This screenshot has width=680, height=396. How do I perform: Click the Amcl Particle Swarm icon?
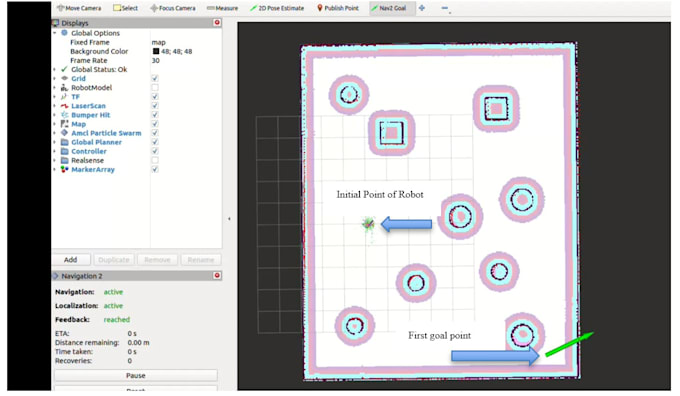(65, 133)
